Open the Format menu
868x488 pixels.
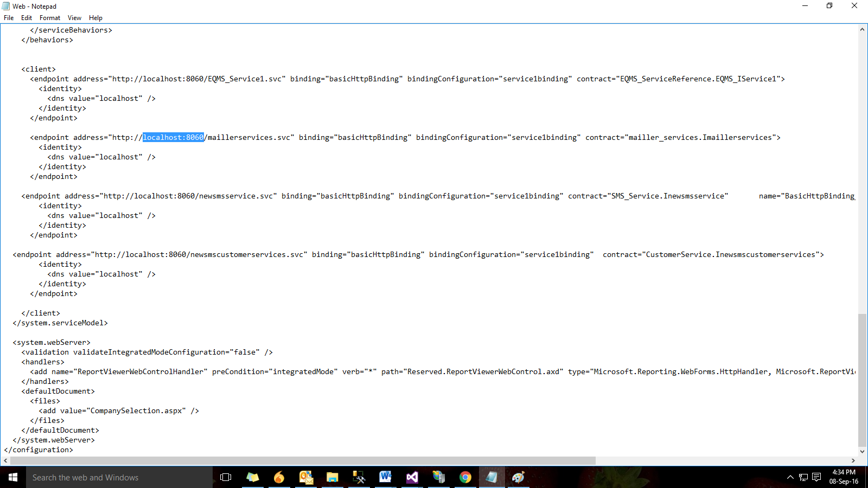50,18
